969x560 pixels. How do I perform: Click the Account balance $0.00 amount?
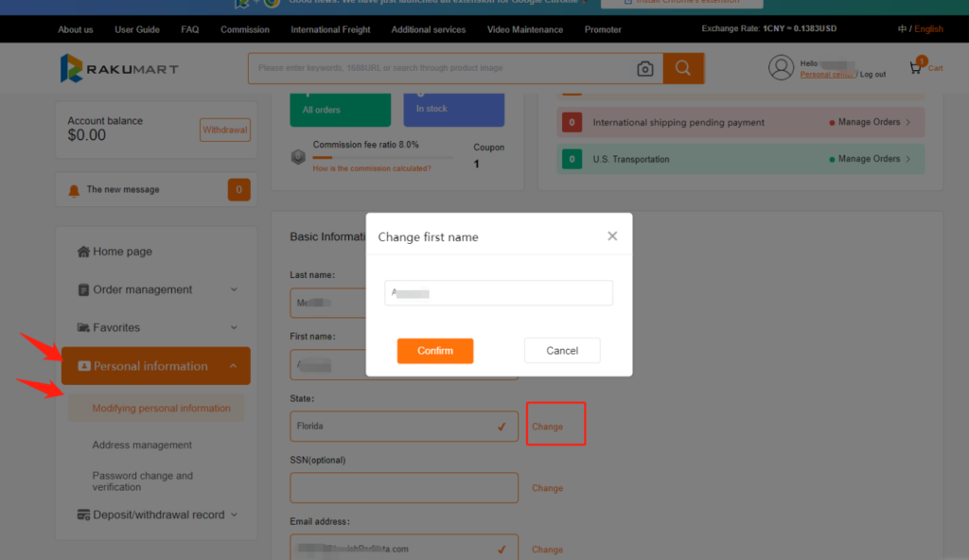[87, 135]
